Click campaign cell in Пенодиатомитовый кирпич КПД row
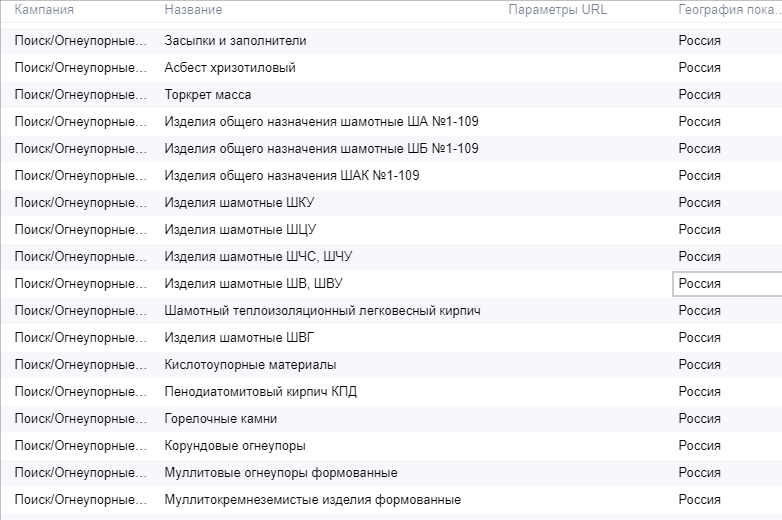782x520 pixels. click(81, 391)
